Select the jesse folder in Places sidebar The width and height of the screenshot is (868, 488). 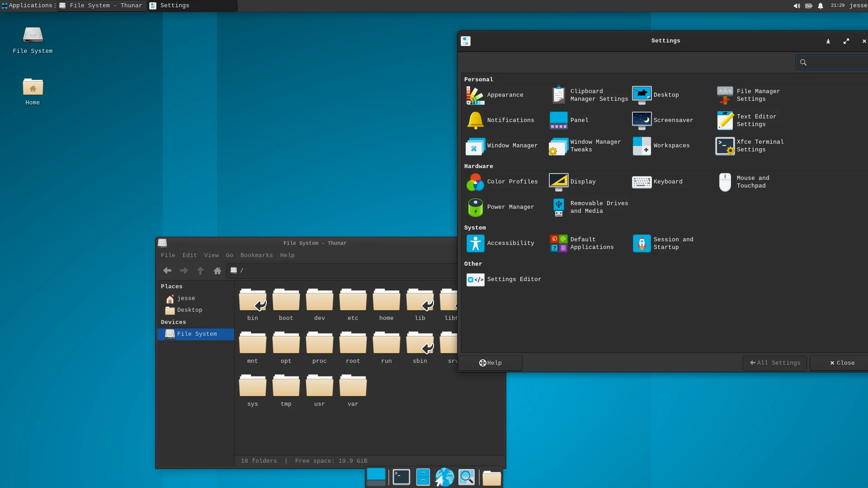tap(186, 298)
